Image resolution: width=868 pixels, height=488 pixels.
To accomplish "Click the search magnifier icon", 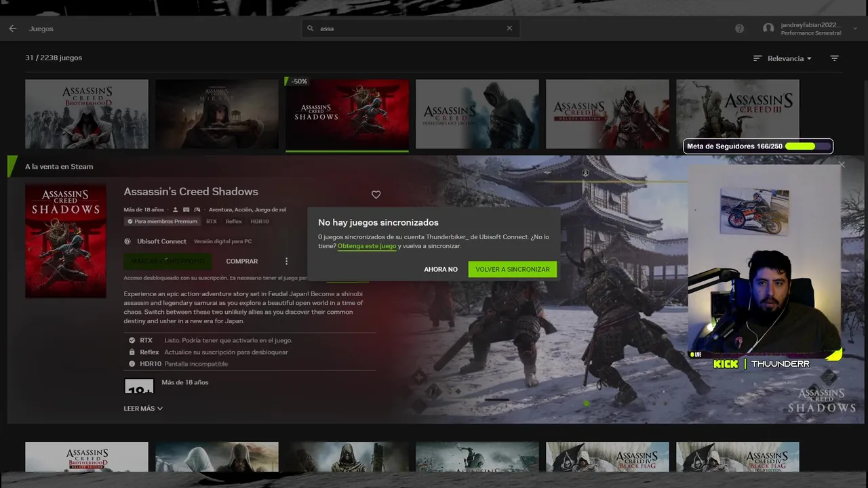I will pos(311,28).
